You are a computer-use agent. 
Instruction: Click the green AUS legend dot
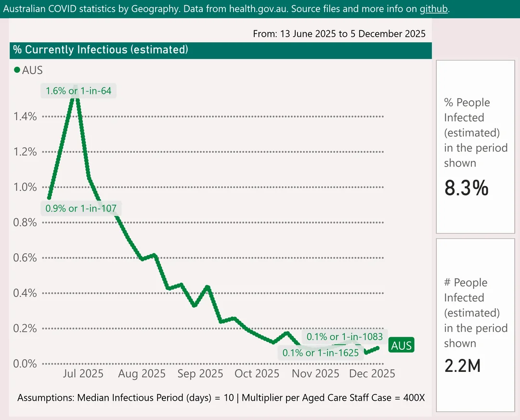click(17, 70)
